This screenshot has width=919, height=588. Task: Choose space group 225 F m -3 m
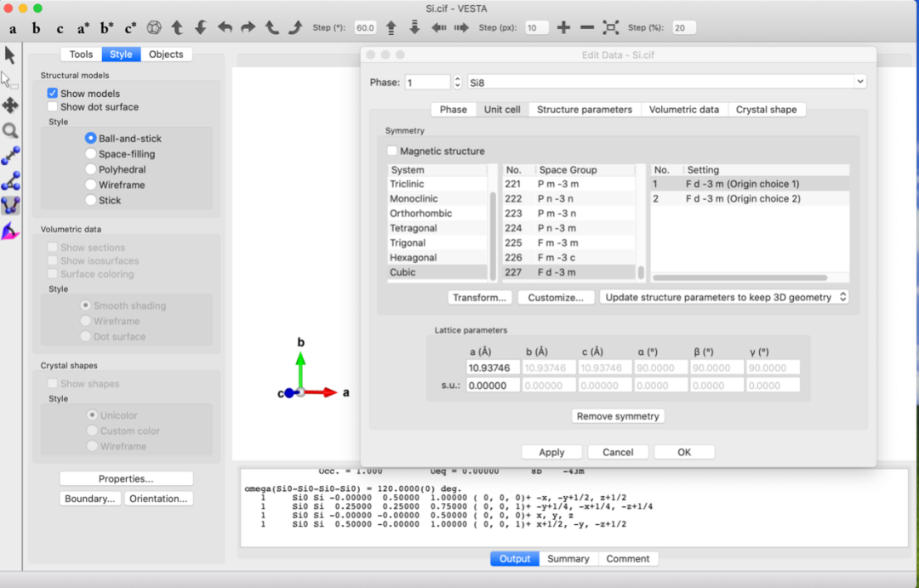[x=568, y=243]
